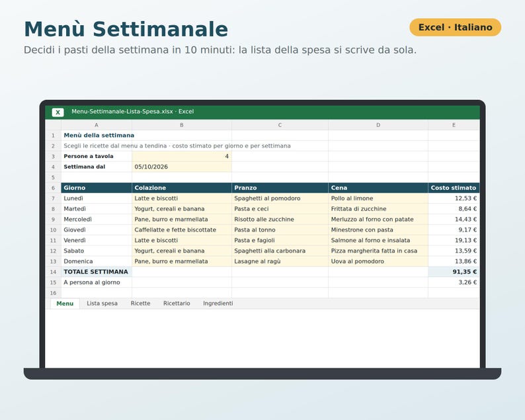Select column D header
525x420 pixels.
[x=378, y=125]
